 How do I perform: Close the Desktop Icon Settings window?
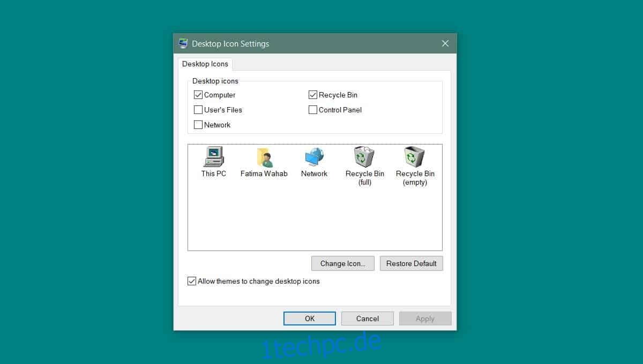(x=445, y=43)
